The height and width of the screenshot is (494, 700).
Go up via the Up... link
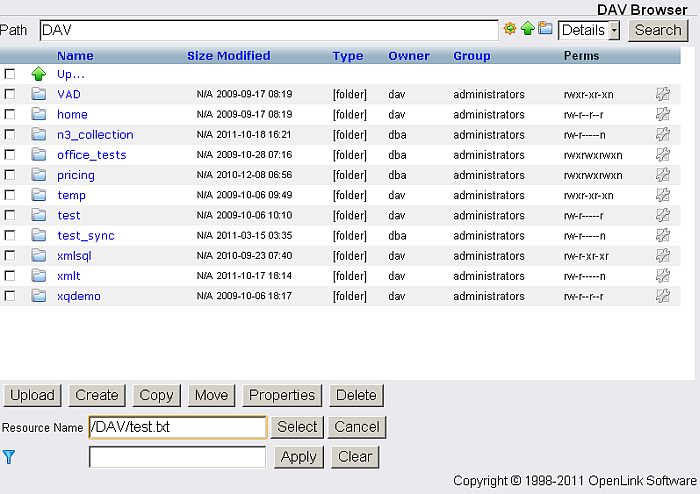pos(71,74)
